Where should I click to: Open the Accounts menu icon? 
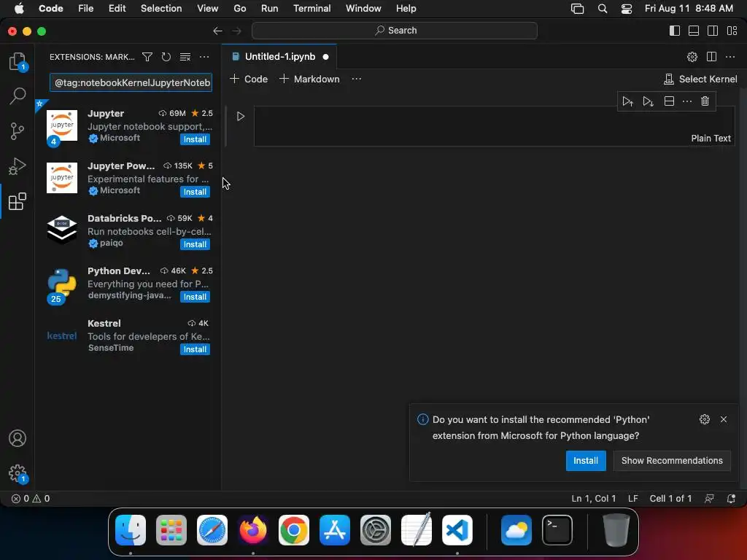click(x=18, y=438)
